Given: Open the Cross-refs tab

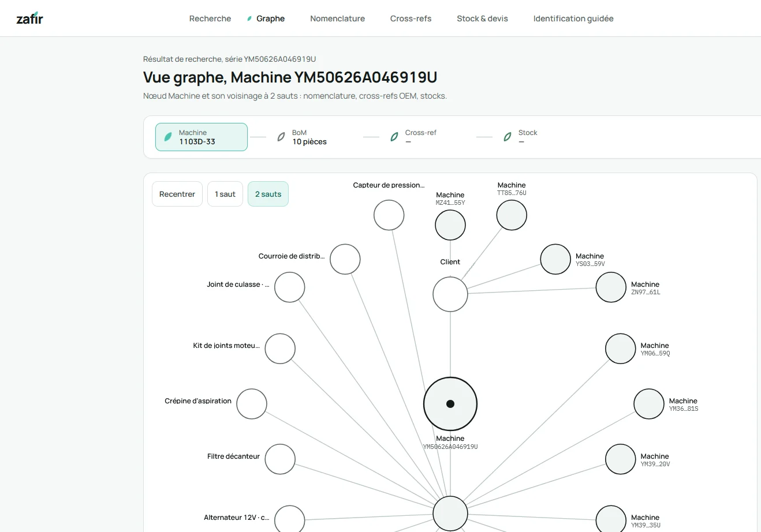Looking at the screenshot, I should point(411,18).
